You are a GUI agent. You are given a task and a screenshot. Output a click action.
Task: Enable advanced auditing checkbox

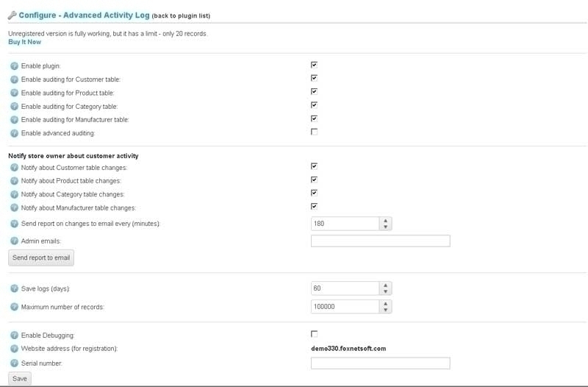click(x=315, y=132)
